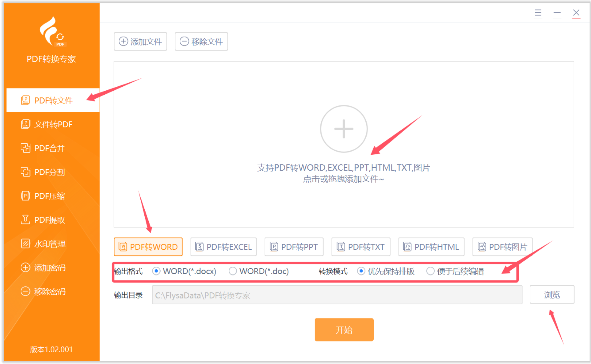Click the big plus circle to add files
591x364 pixels.
(344, 129)
